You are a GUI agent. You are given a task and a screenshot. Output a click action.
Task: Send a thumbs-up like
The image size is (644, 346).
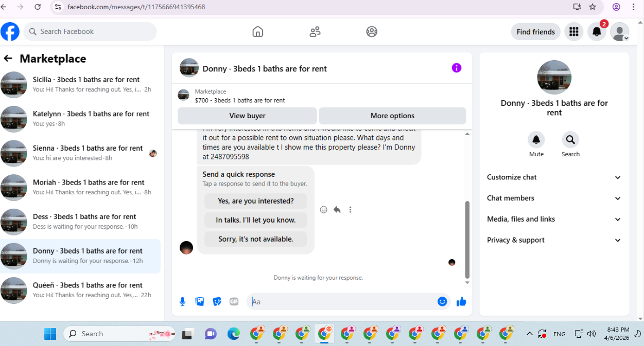(x=461, y=302)
